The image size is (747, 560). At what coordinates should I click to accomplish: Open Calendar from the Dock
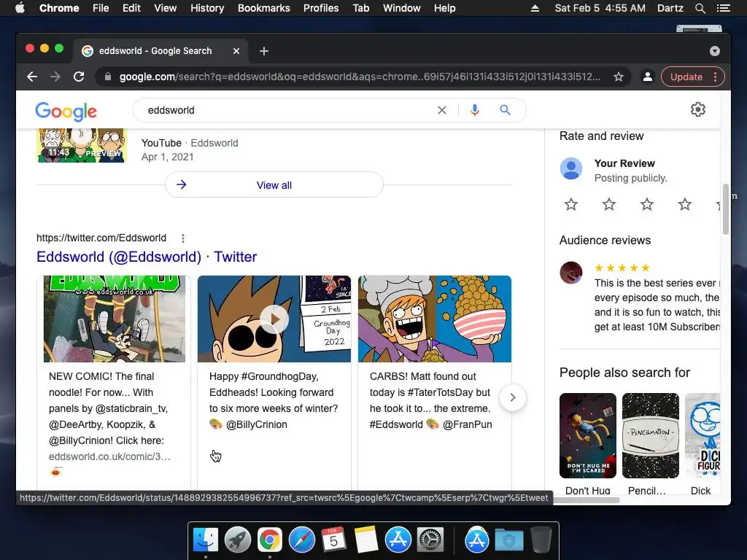[333, 540]
